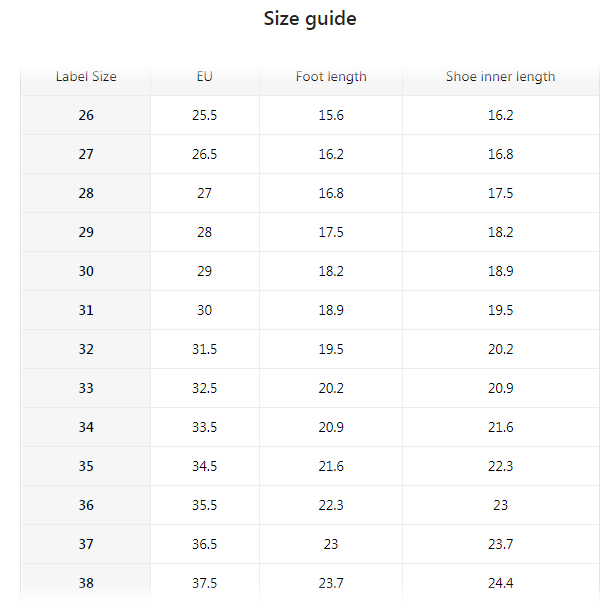Click the EU value 31.5 cell
The height and width of the screenshot is (604, 607).
pos(205,350)
